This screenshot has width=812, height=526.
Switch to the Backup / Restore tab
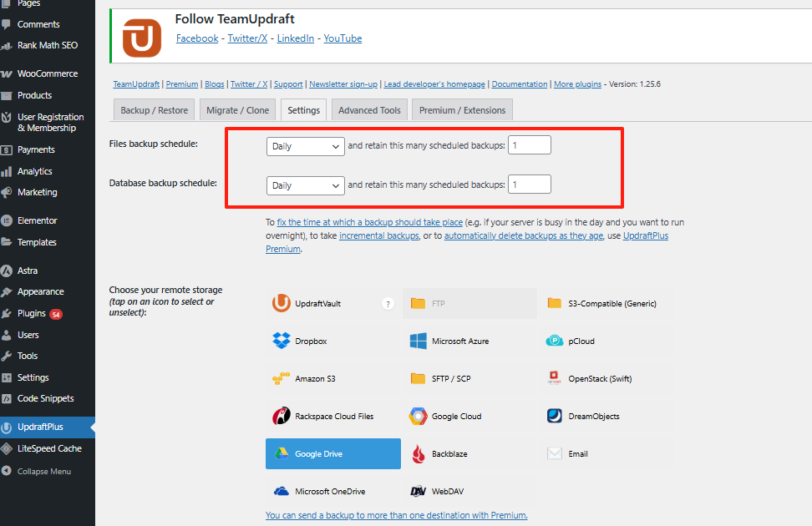click(x=155, y=110)
